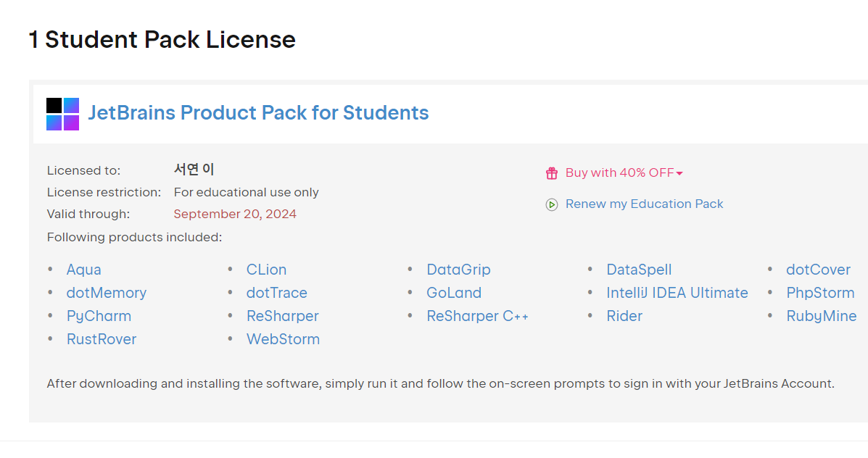Click the PhpStorm product link

(x=820, y=293)
